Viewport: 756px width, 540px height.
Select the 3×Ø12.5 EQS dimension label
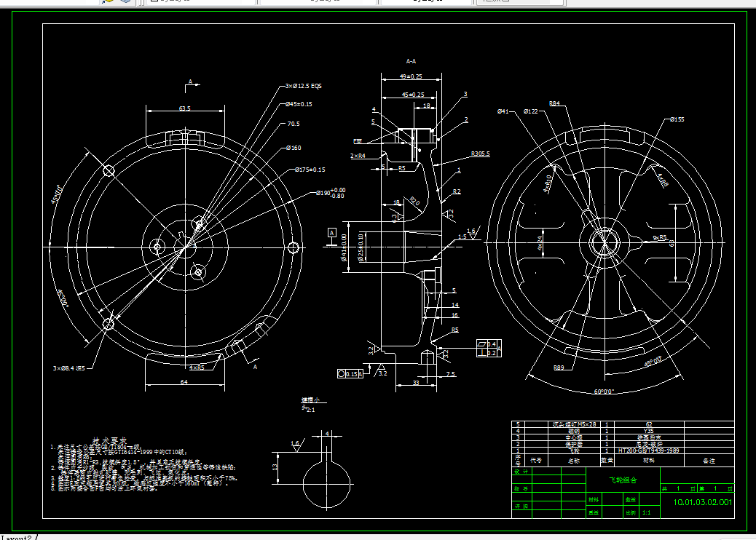tap(303, 86)
